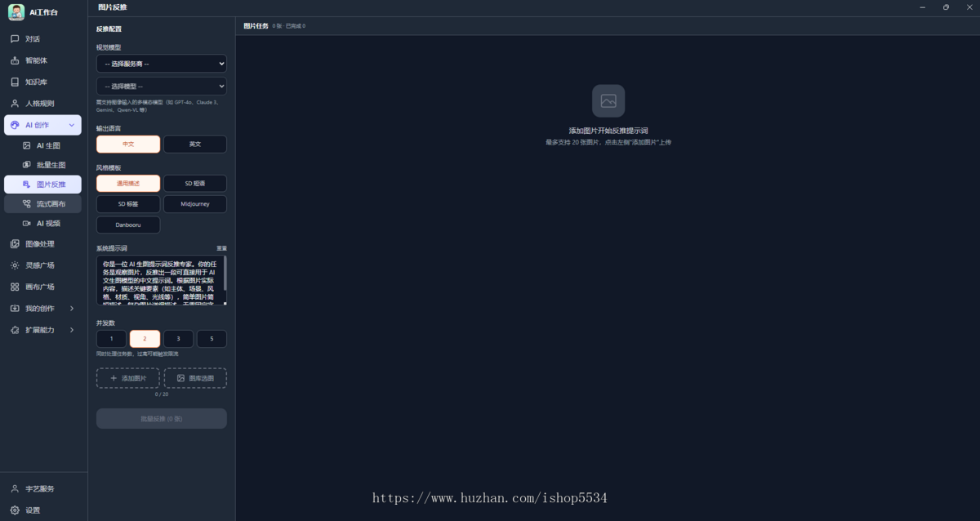
Task: Open the 灵感广场 inspiration plaza icon
Action: 15,265
